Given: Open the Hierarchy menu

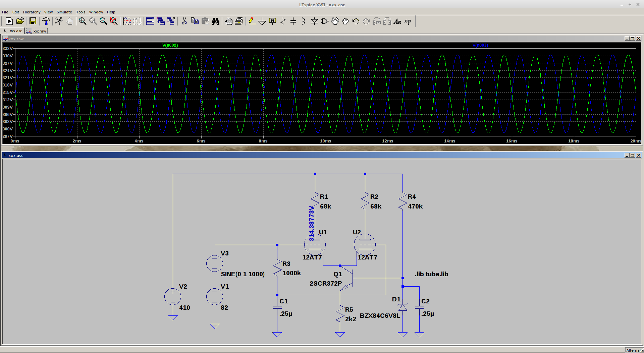Looking at the screenshot, I should tap(32, 12).
